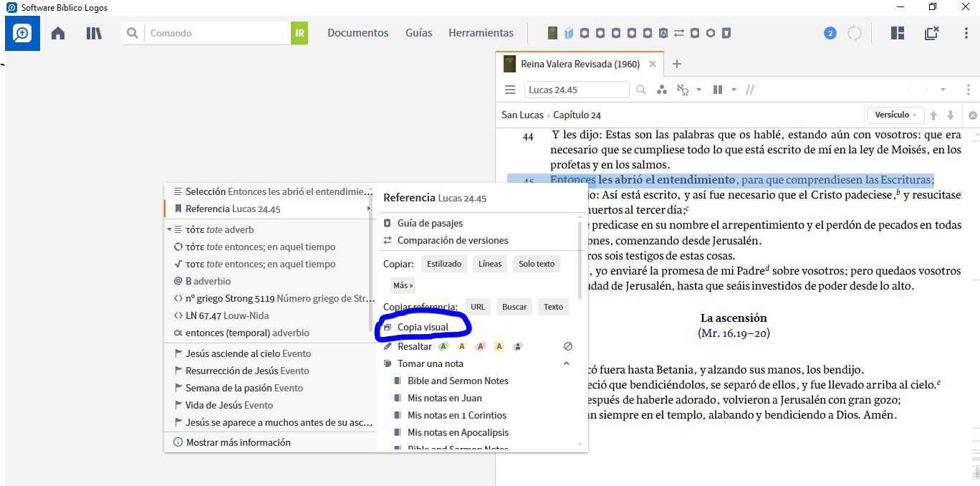
Task: Close the locator bar with x icon
Action: [x=973, y=115]
